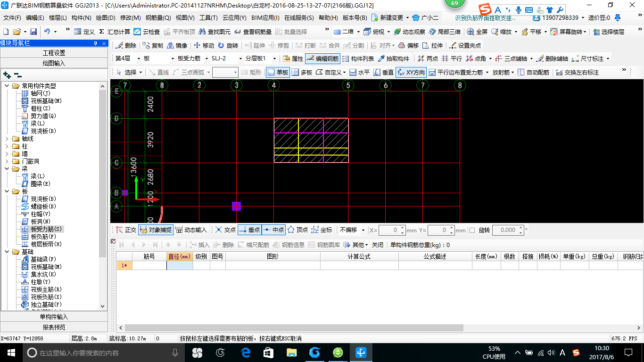
Task: Click 全屏 full screen button
Action: tap(477, 32)
